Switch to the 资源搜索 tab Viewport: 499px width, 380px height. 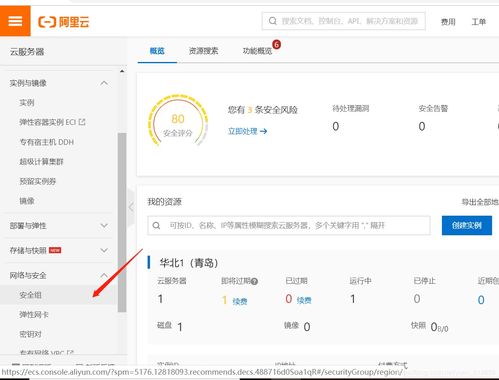pyautogui.click(x=203, y=51)
